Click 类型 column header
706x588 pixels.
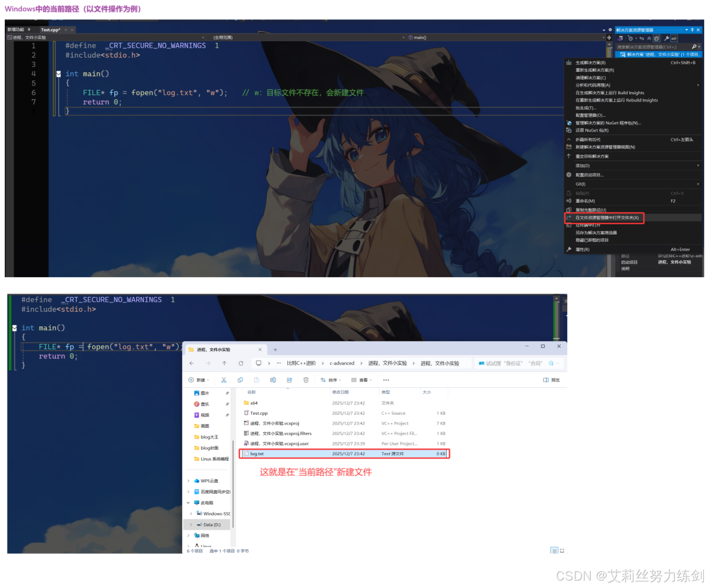[385, 392]
